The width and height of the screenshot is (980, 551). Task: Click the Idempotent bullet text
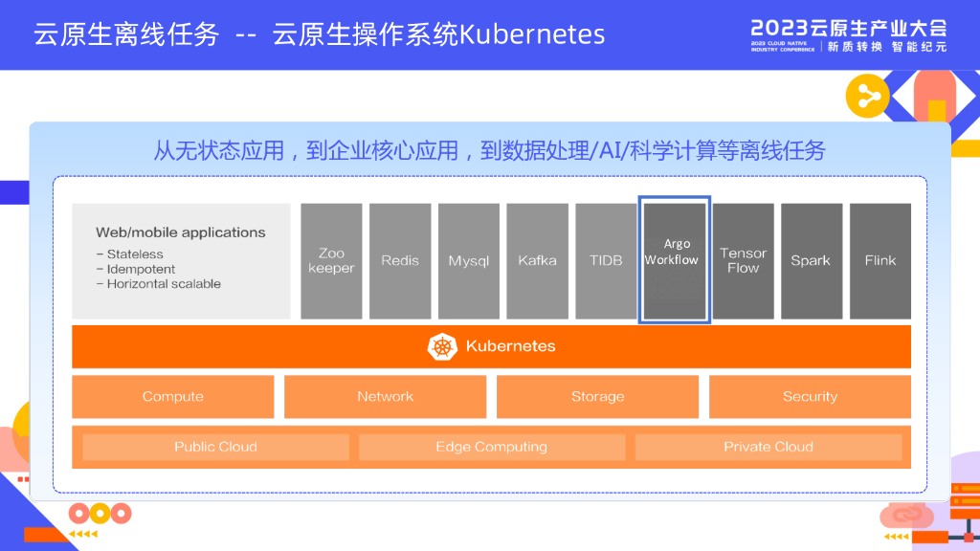tap(141, 269)
